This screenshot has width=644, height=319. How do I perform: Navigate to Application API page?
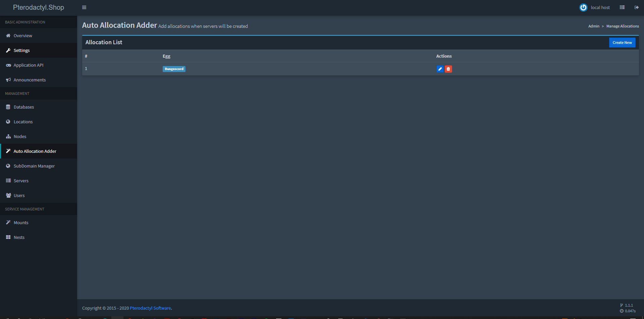point(29,65)
